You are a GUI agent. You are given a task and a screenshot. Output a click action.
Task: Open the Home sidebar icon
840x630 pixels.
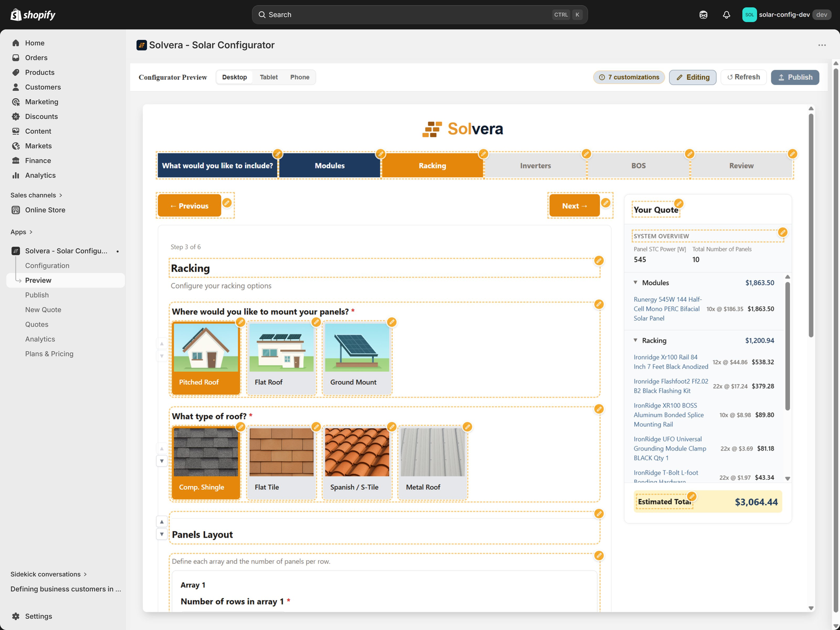click(x=16, y=43)
